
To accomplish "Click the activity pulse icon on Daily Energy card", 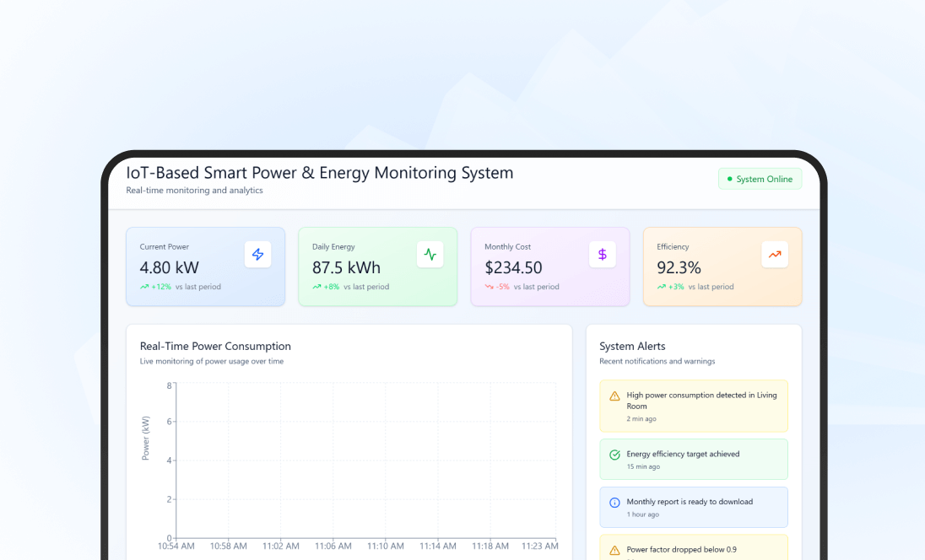I will coord(430,254).
